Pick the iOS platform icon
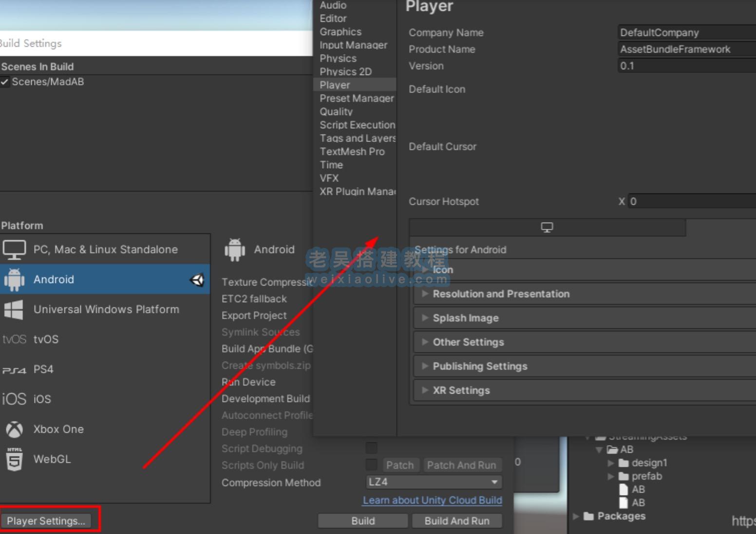 pyautogui.click(x=14, y=399)
